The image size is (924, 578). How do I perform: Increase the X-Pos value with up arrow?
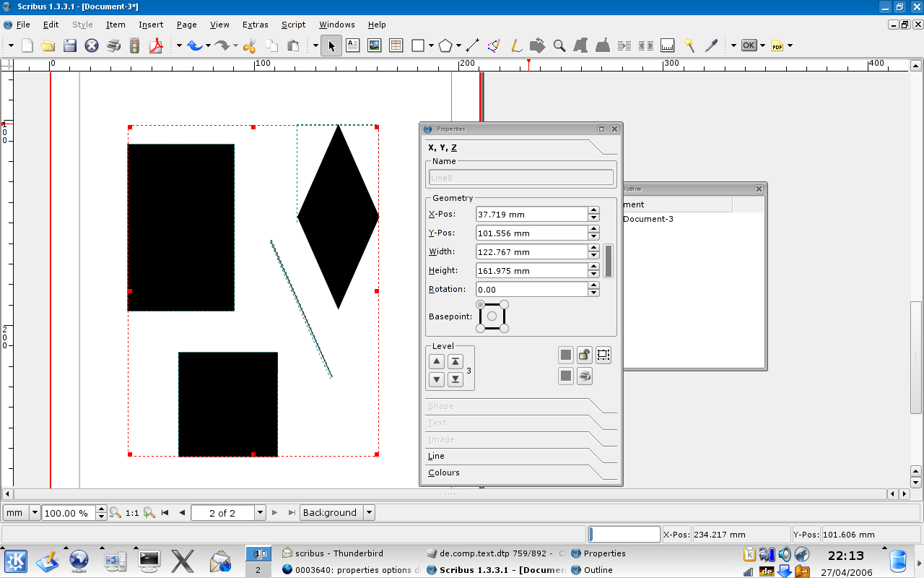tap(593, 210)
